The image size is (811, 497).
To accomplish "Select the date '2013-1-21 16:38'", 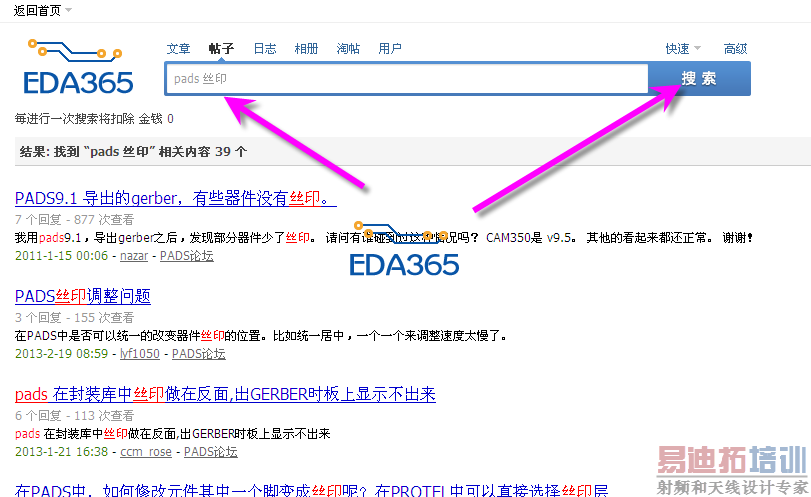I will tap(62, 452).
